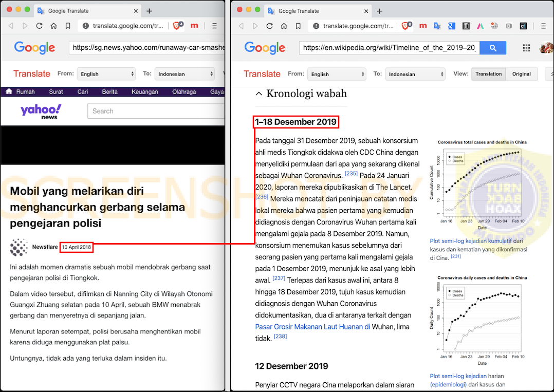Click the Translate heading in the right window

[x=262, y=74]
